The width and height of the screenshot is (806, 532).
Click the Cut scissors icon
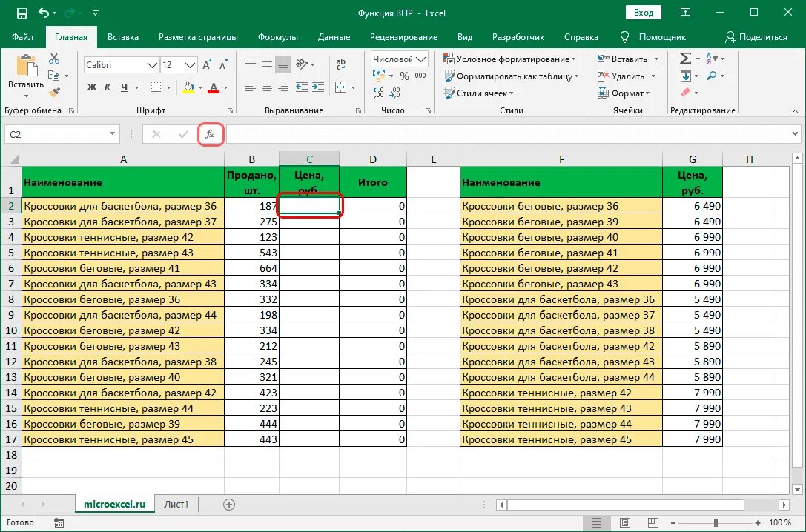pyautogui.click(x=54, y=59)
